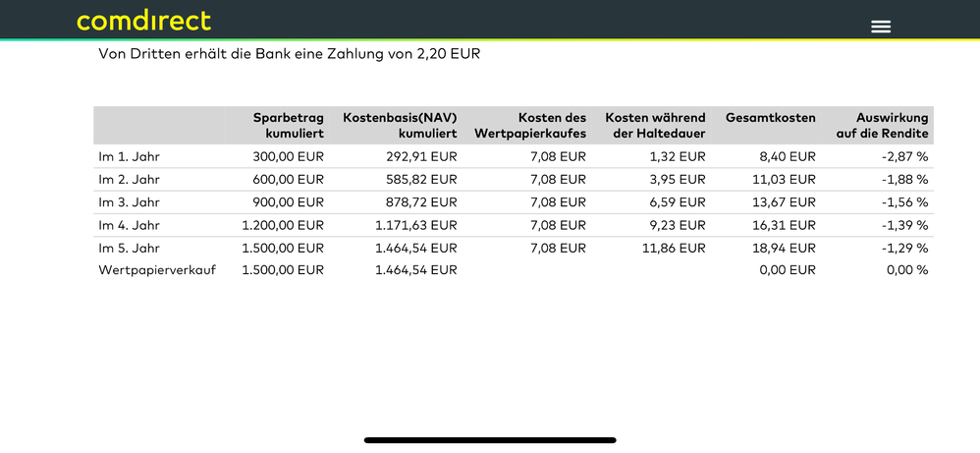Screen dimensions: 980x453
Task: Tap the home indicator bar
Action: (490, 440)
